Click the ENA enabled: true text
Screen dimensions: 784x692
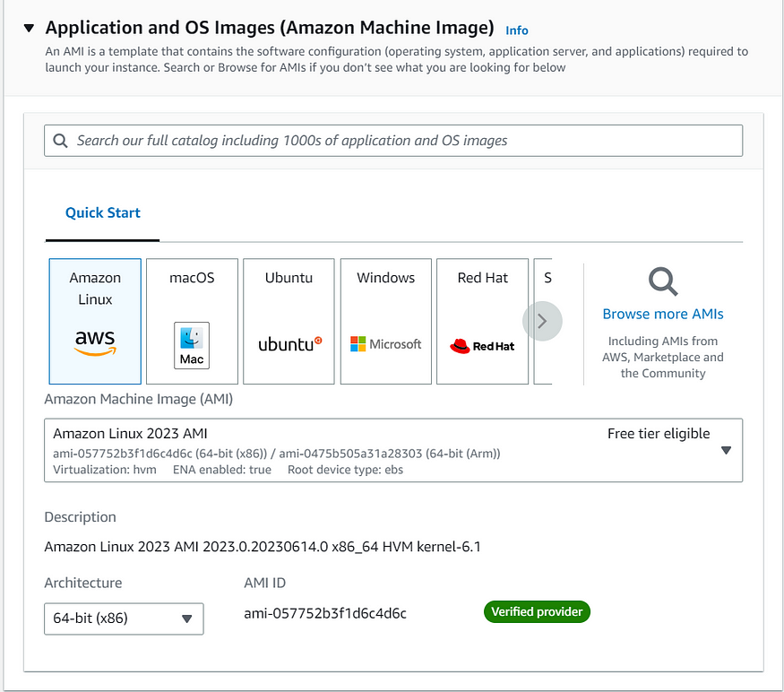coord(222,470)
